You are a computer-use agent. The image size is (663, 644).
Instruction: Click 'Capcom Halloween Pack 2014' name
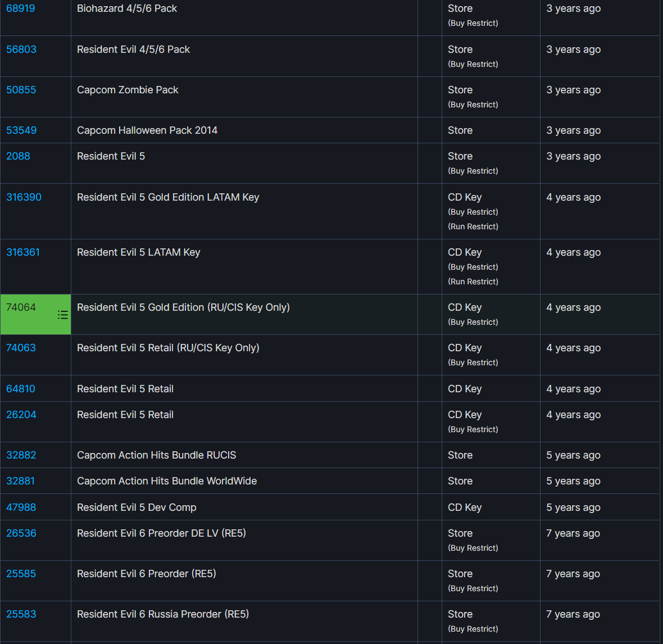click(147, 130)
